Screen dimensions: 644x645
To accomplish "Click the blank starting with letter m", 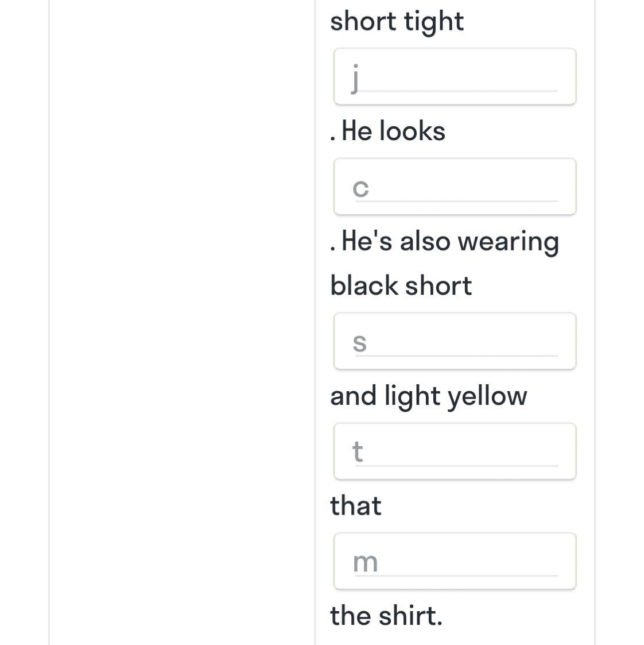I will point(455,562).
